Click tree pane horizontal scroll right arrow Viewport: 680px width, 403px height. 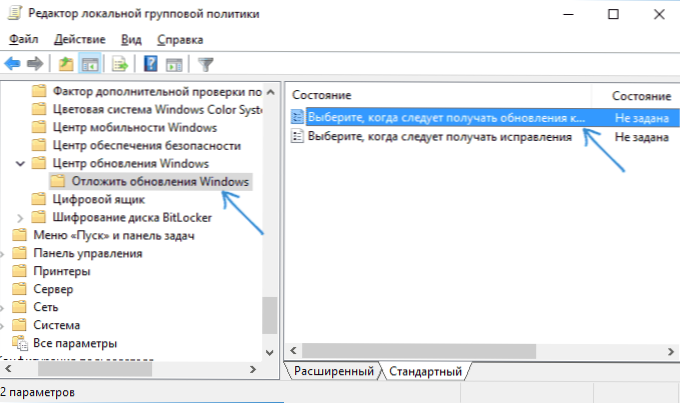[252, 369]
